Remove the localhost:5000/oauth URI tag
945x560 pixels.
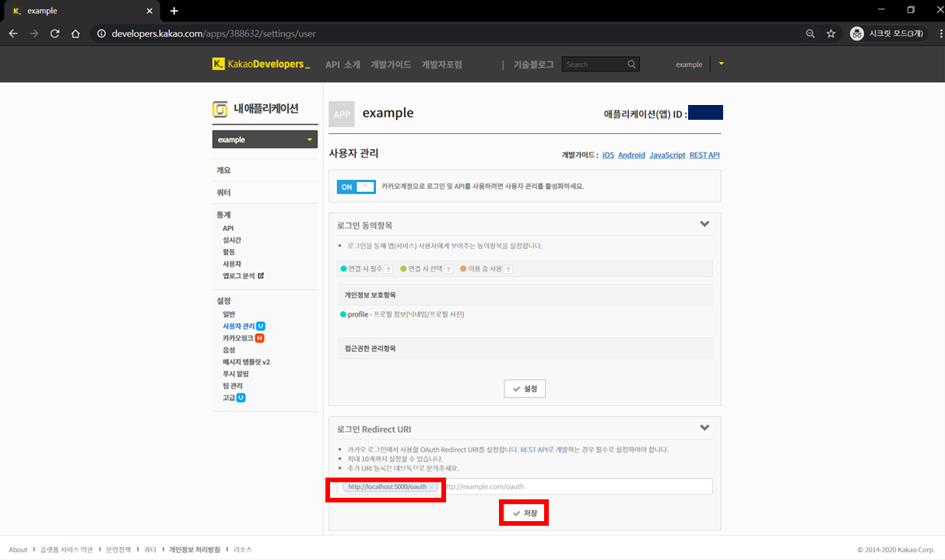point(432,487)
